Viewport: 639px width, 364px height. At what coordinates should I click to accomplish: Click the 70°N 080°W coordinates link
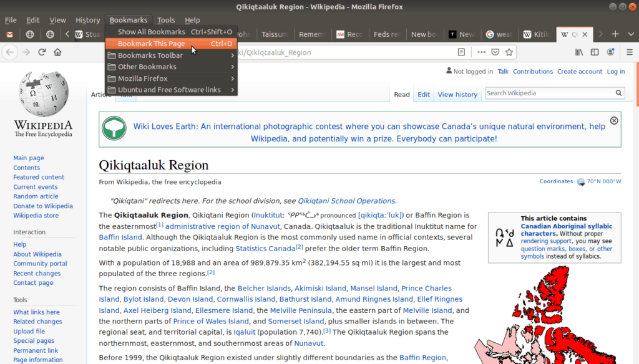tap(604, 181)
